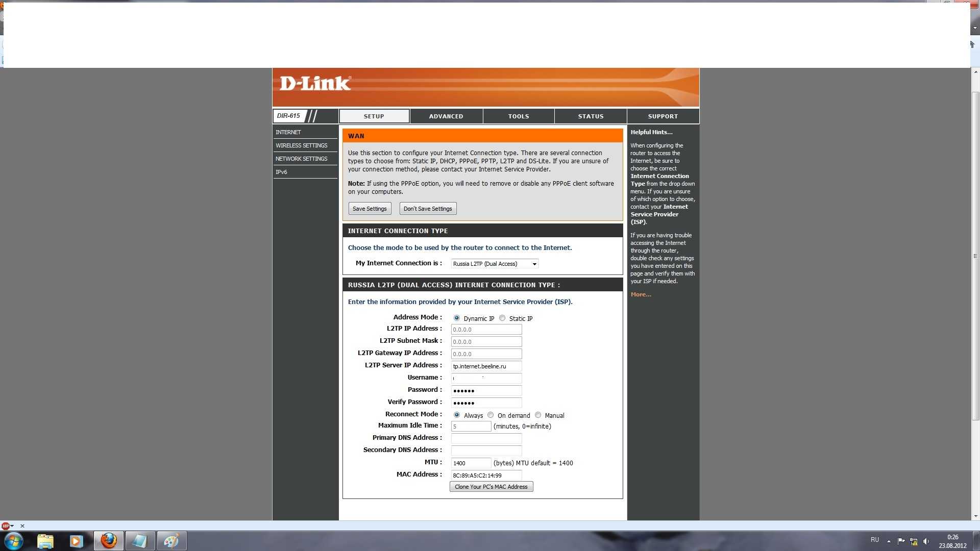Open the SETUP tab
980x551 pixels.
[374, 116]
